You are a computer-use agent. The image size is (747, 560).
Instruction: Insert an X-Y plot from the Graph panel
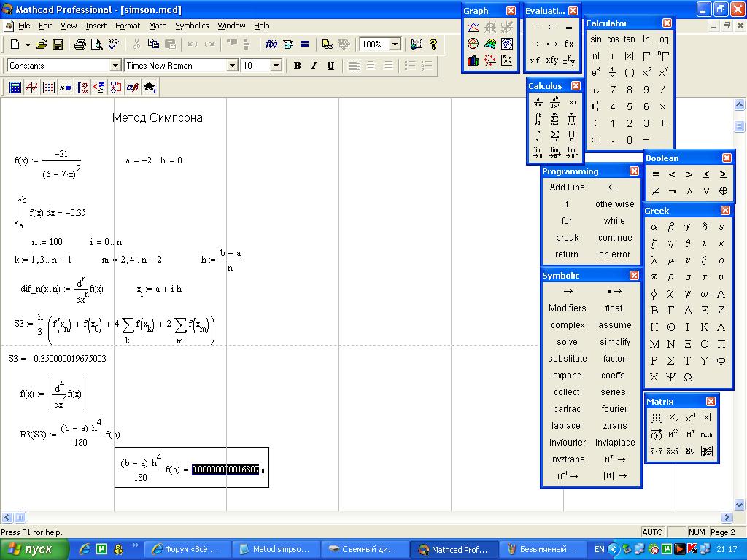coord(473,28)
